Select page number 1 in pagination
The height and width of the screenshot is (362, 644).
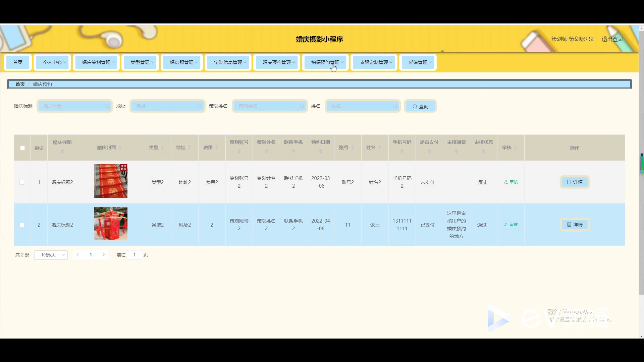tap(91, 255)
